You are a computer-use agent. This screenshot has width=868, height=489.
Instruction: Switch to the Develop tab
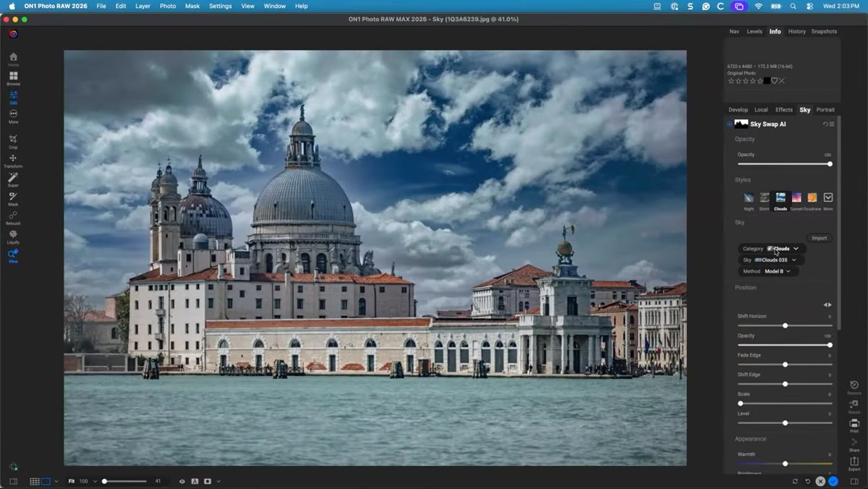coord(738,110)
